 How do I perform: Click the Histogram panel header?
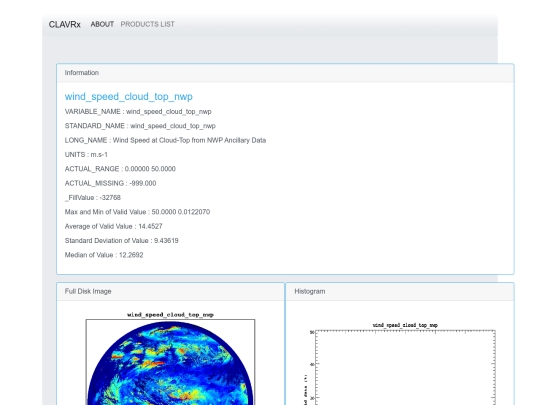[x=400, y=291]
